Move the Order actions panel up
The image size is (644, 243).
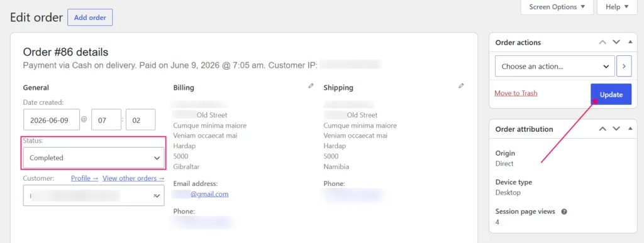[602, 42]
